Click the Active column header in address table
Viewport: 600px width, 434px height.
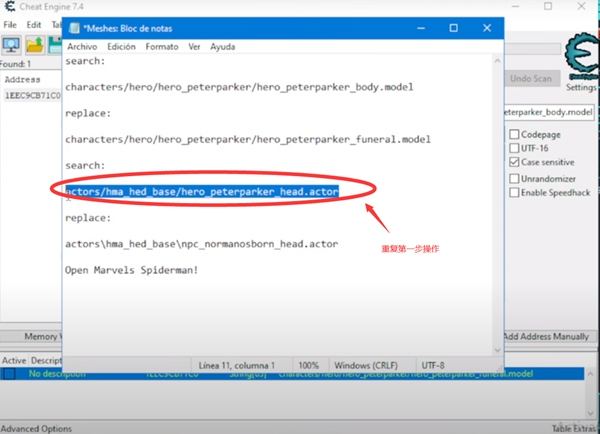(14, 361)
